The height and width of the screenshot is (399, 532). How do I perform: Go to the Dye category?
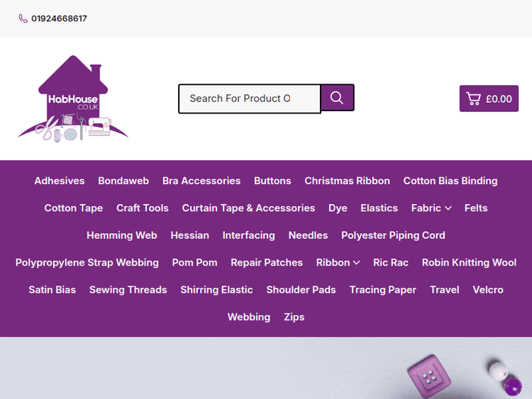tap(338, 208)
